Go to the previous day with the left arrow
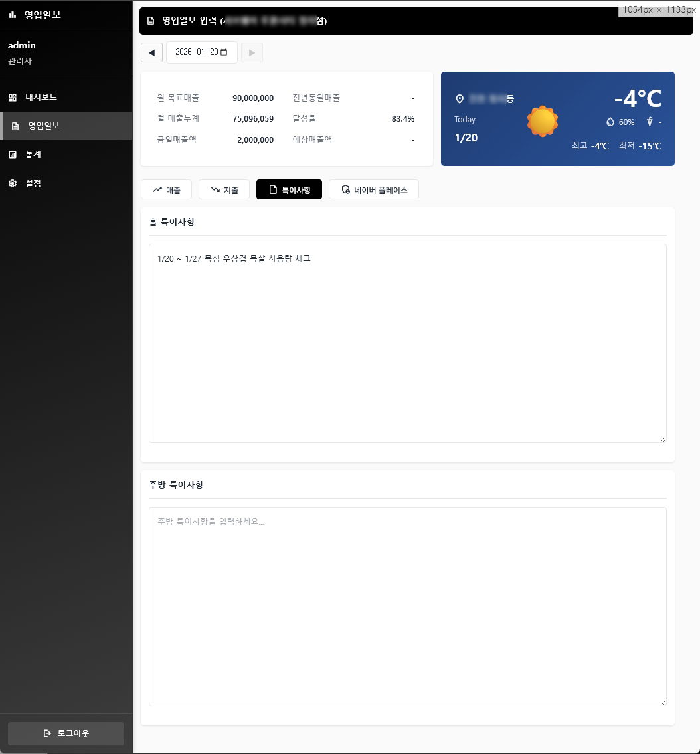 coord(151,52)
